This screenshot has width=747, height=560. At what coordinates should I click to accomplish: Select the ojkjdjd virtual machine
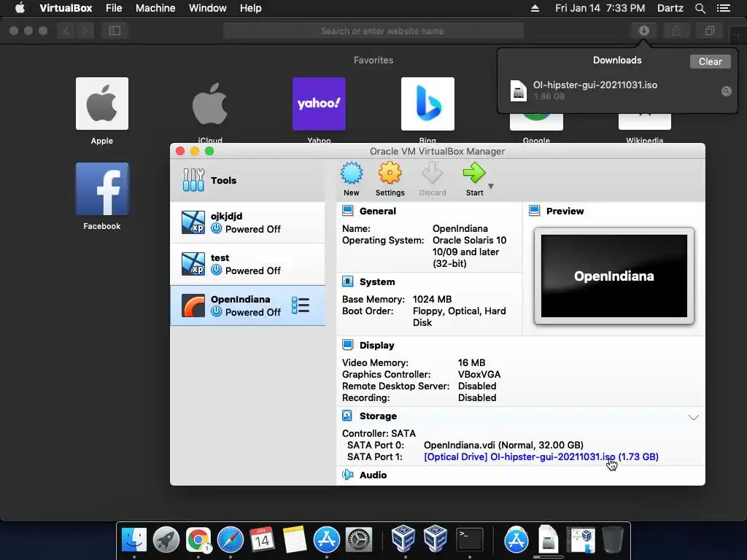(248, 223)
